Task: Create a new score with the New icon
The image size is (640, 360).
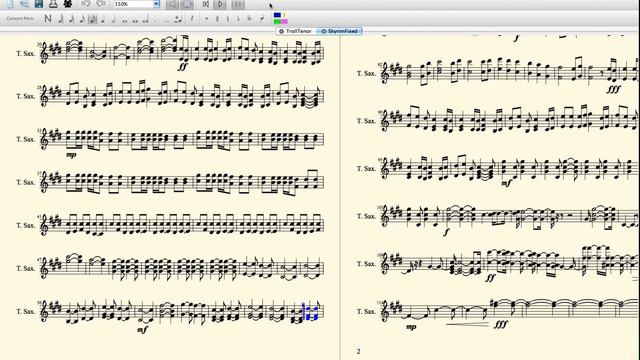Action: pyautogui.click(x=10, y=4)
